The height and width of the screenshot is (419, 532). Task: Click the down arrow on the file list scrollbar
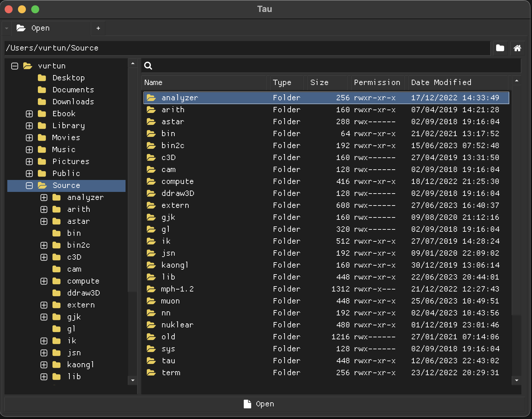click(516, 380)
